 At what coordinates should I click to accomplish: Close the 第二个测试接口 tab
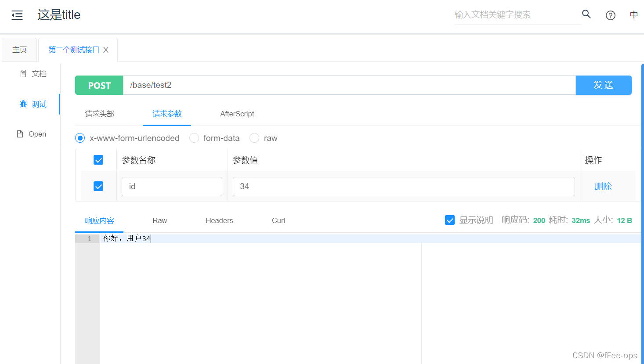(106, 50)
